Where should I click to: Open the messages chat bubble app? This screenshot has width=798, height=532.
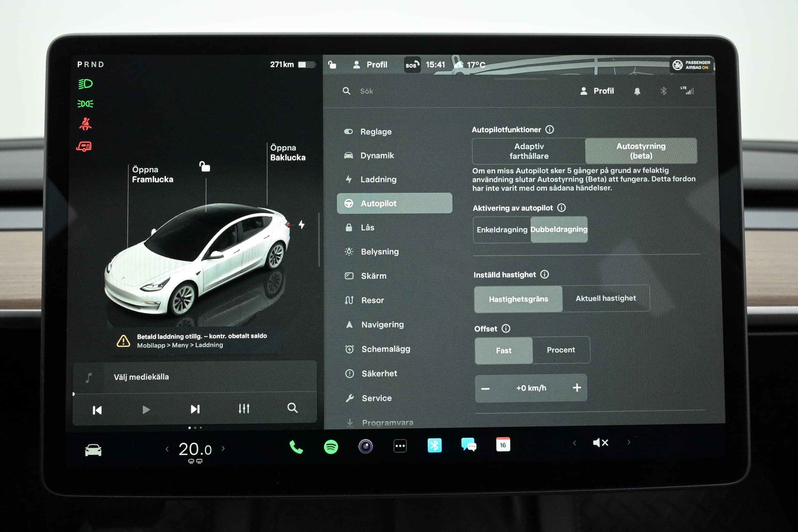click(469, 445)
